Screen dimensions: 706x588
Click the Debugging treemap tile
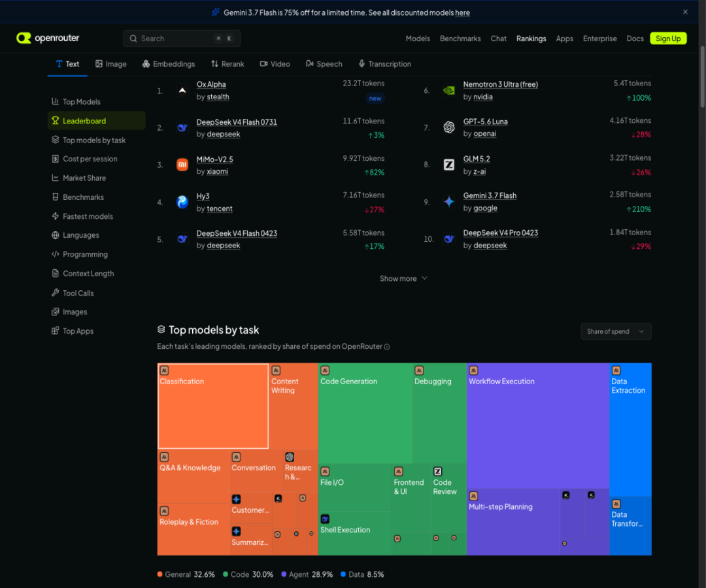coord(439,413)
